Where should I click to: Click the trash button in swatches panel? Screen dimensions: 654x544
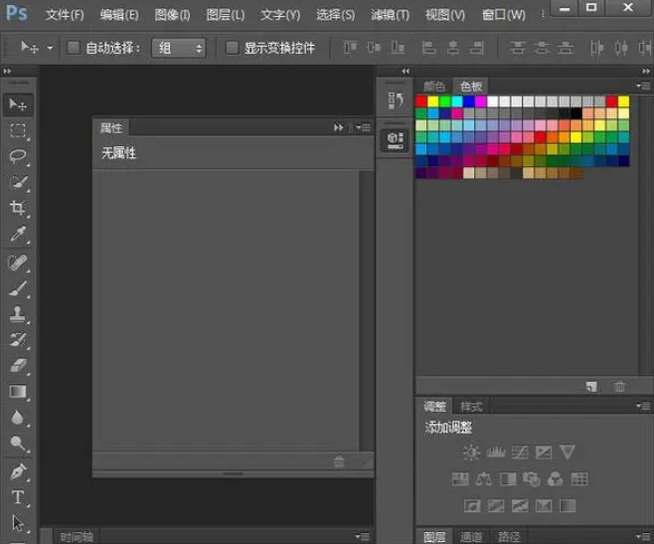pos(620,386)
